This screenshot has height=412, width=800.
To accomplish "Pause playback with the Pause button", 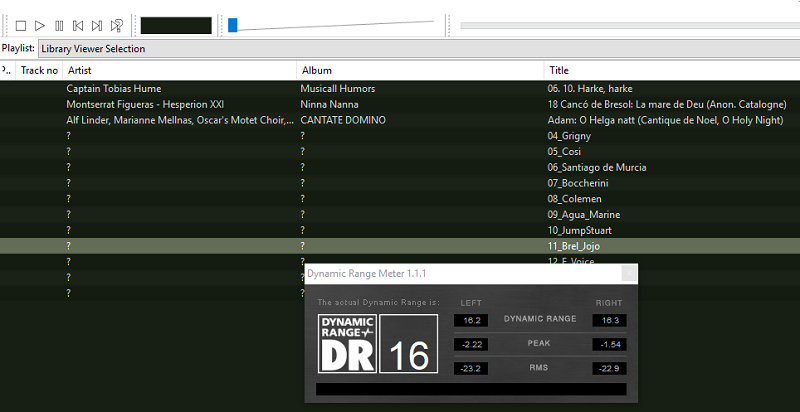I will click(59, 25).
